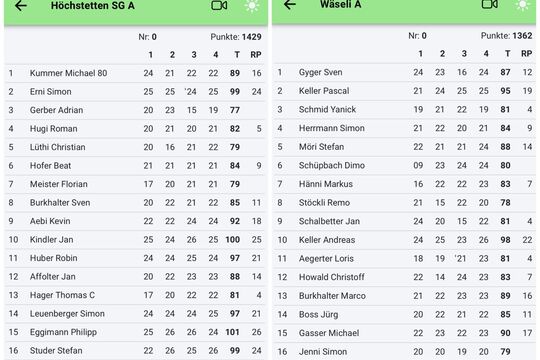Image resolution: width=540 pixels, height=360 pixels.
Task: Click RP column header in Wäseli table
Action: pos(527,54)
